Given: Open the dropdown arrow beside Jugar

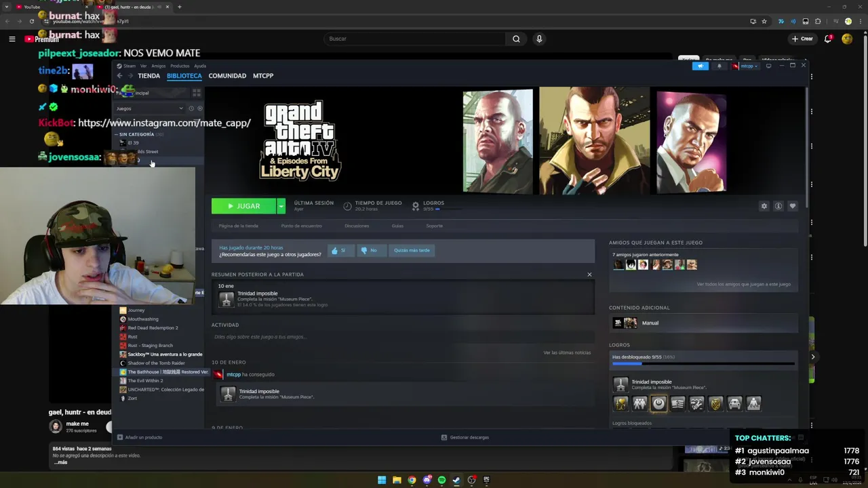Looking at the screenshot, I should [281, 206].
